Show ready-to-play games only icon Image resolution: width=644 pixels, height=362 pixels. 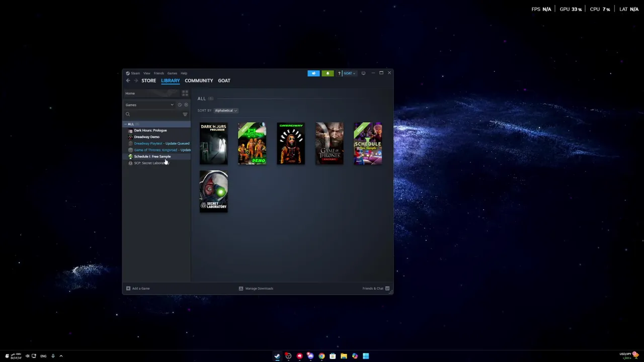click(x=186, y=105)
